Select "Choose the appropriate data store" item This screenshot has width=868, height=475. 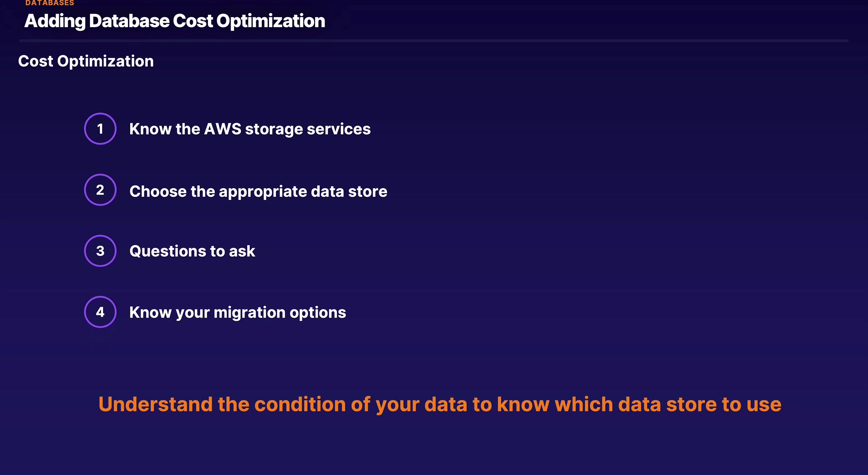[x=258, y=191]
